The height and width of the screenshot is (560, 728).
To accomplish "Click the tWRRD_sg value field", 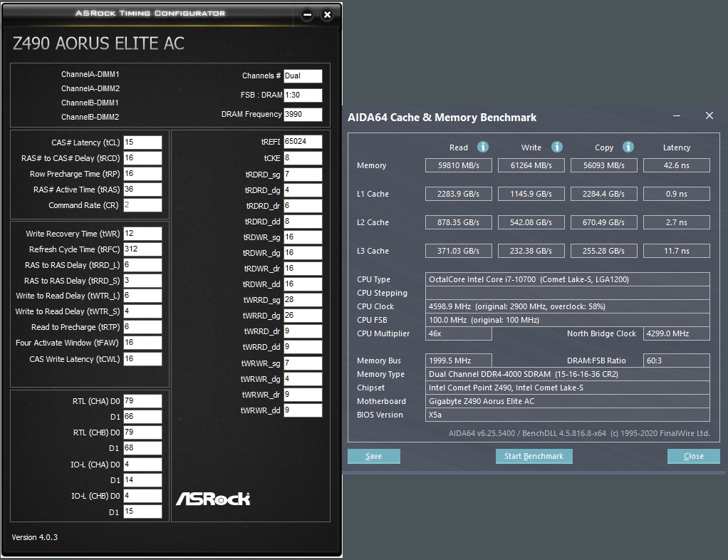I will pyautogui.click(x=303, y=300).
